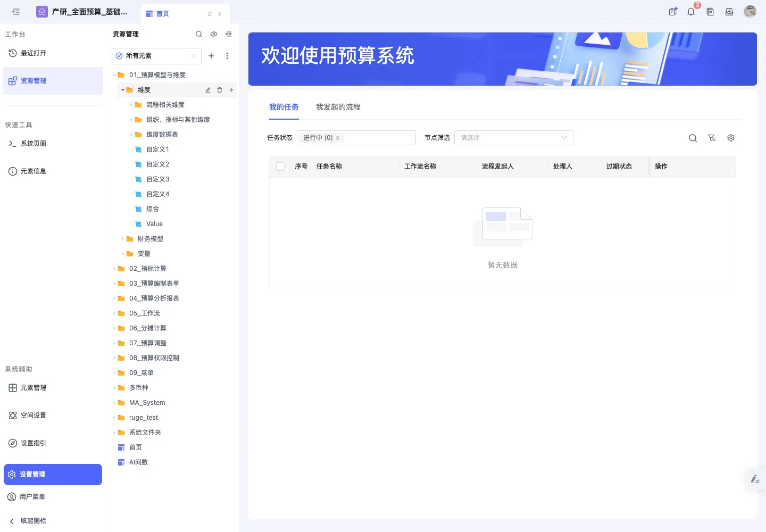Image resolution: width=766 pixels, height=532 pixels.
Task: Open more options three-dot menu
Action: [227, 56]
